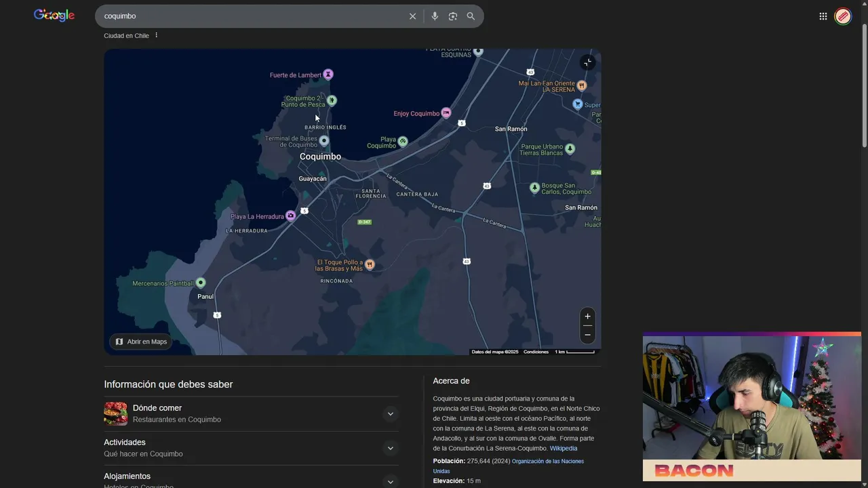Select the El Toque Pollo restaurant pin
The image size is (868, 488).
pyautogui.click(x=370, y=264)
